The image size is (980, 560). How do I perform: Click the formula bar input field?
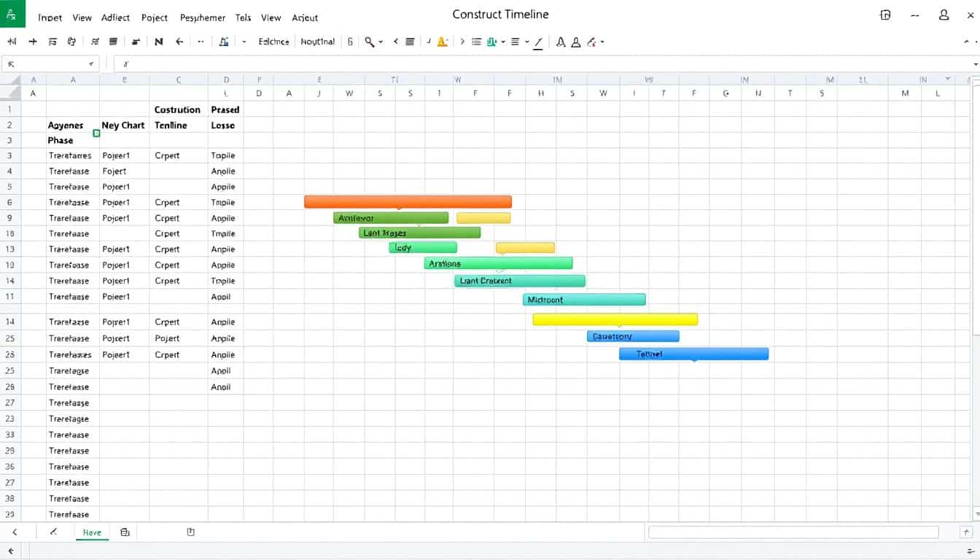point(544,64)
